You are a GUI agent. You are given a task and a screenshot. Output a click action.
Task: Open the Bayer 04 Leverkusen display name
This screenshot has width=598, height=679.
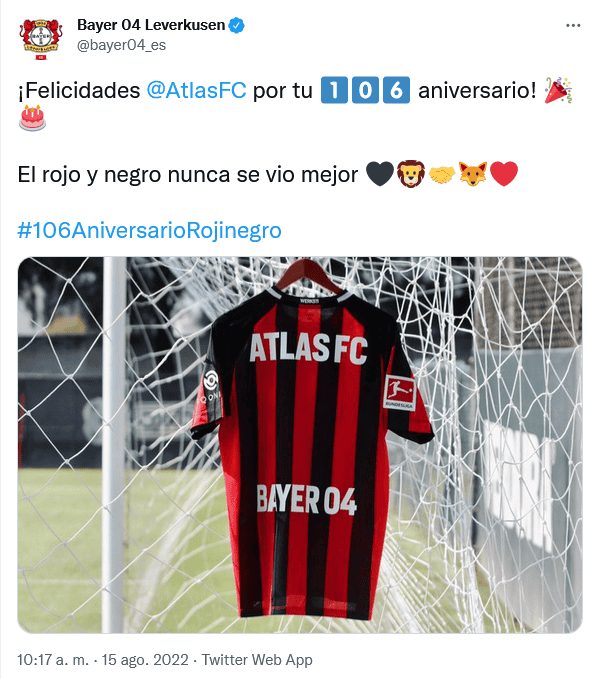coord(151,25)
